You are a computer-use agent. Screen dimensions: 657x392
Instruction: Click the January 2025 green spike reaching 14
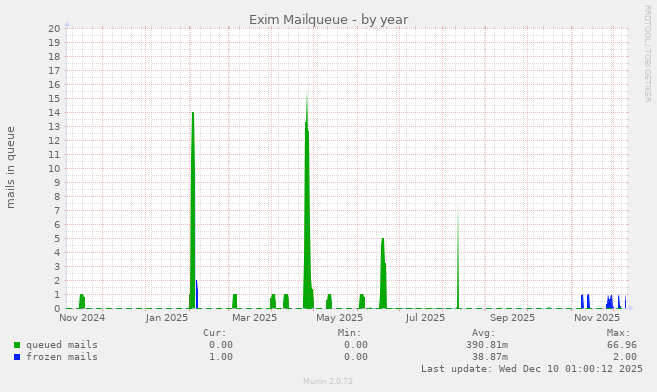(193, 210)
